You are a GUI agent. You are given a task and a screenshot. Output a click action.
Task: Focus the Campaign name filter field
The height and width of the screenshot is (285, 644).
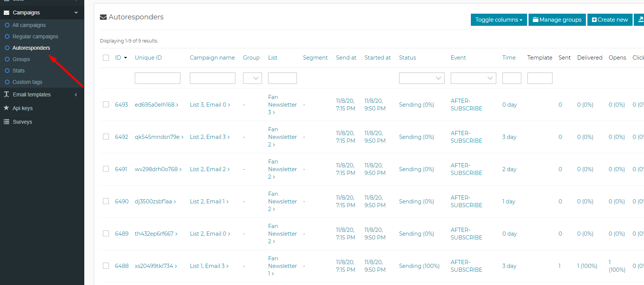(x=213, y=78)
